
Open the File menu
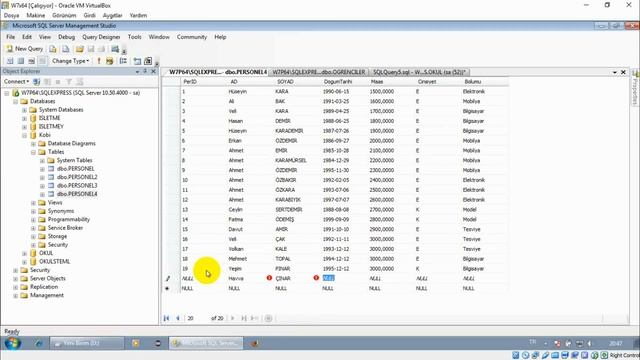(11, 37)
